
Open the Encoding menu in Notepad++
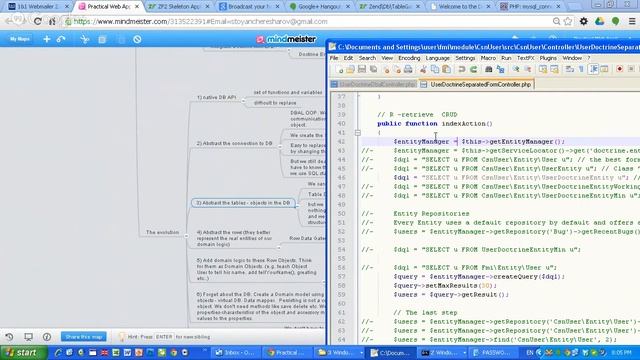click(409, 58)
